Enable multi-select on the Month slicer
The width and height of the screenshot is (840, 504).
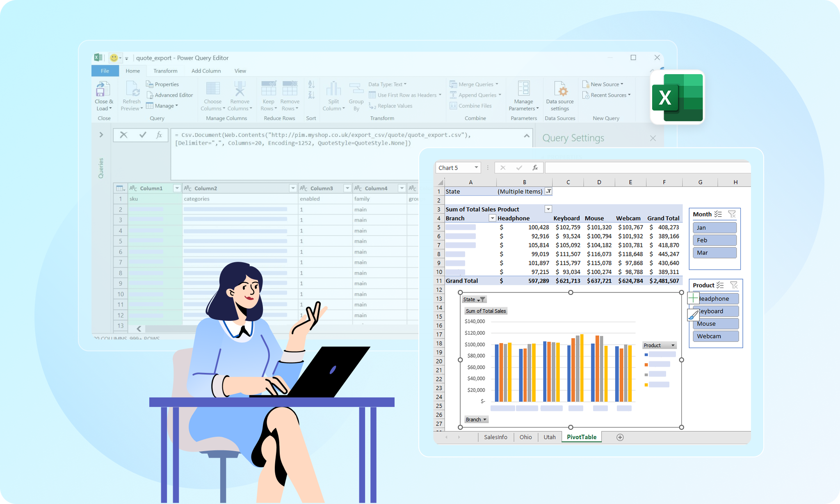[x=718, y=214]
